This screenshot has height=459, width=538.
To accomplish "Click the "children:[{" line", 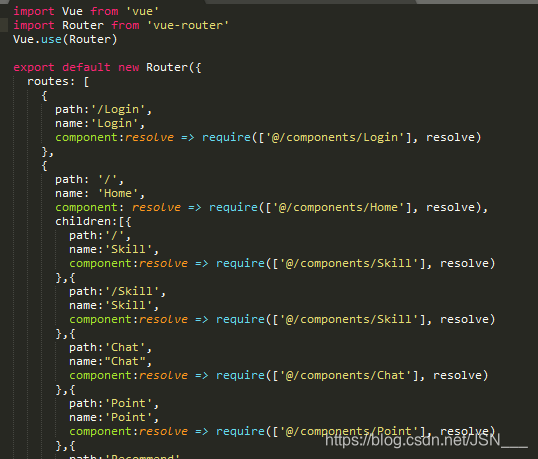I will (93, 222).
